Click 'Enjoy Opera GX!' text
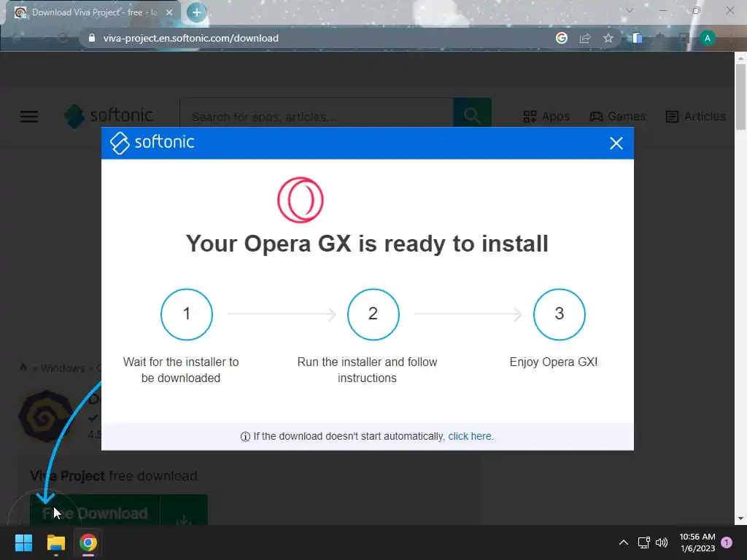 click(554, 362)
